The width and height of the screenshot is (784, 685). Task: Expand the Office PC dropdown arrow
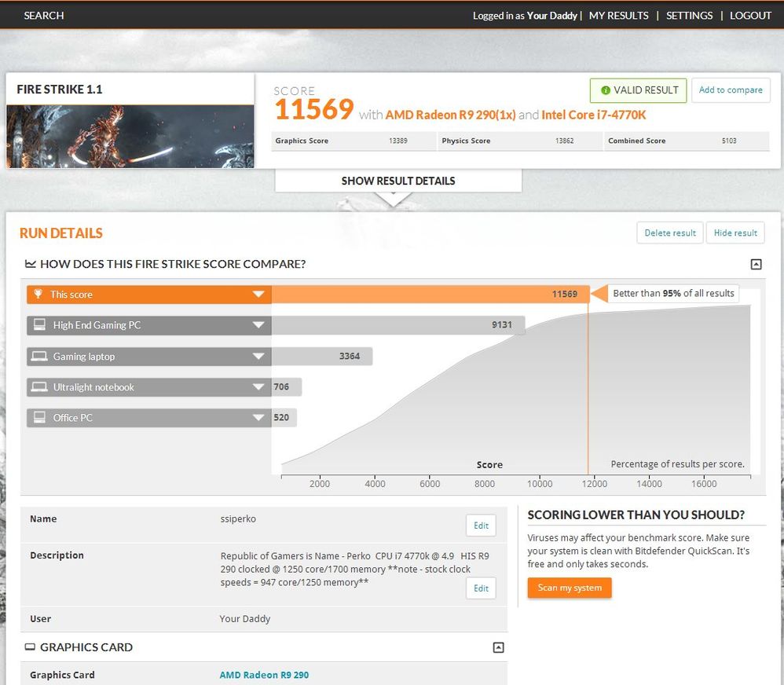point(258,417)
